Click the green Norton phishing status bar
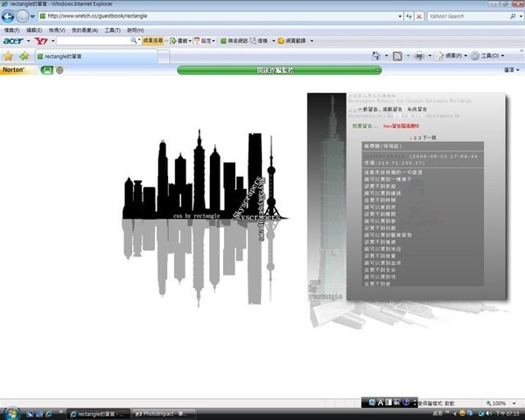 [279, 70]
